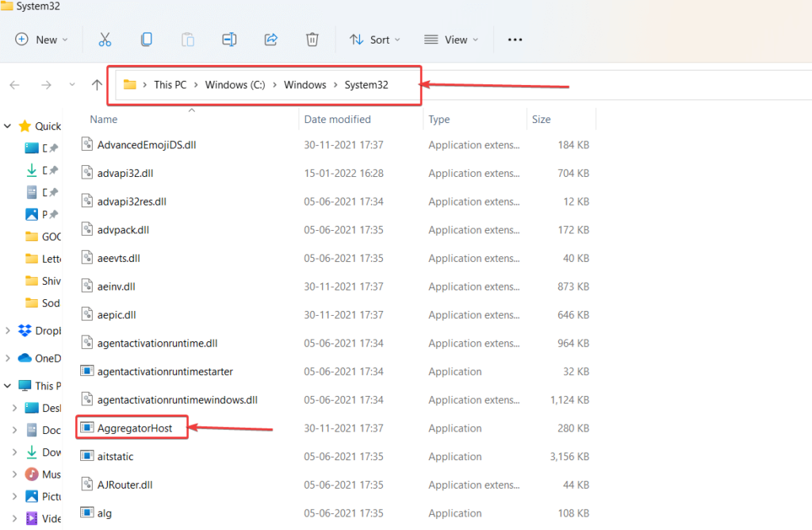The image size is (812, 530).
Task: Click the advapi32.dll file icon
Action: pos(87,172)
